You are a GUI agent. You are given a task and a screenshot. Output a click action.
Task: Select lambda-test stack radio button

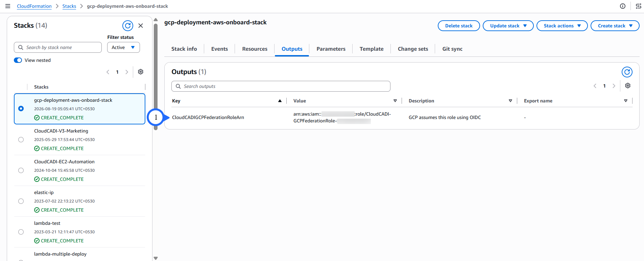click(x=21, y=232)
